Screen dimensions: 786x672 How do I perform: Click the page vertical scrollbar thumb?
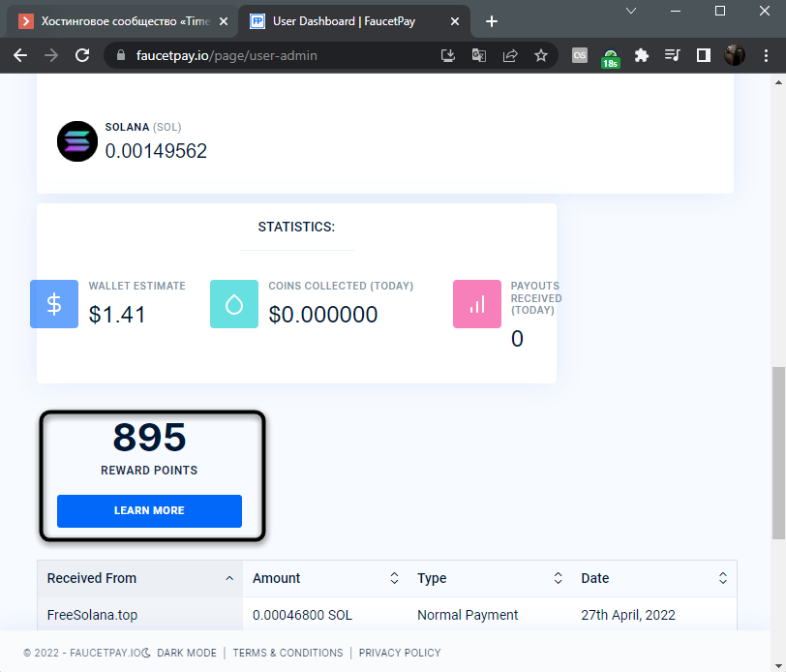[778, 454]
